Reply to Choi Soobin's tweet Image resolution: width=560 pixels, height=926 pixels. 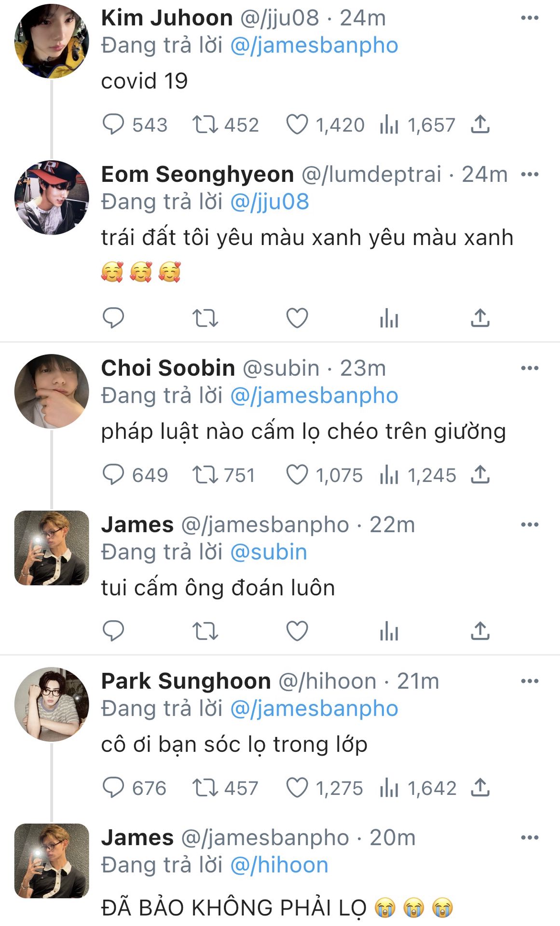pyautogui.click(x=113, y=475)
